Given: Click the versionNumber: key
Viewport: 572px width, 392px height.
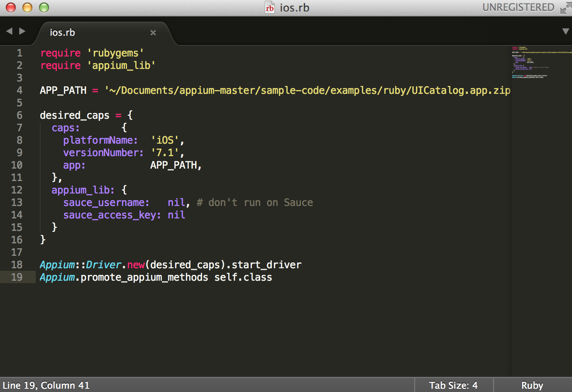Looking at the screenshot, I should [x=103, y=153].
